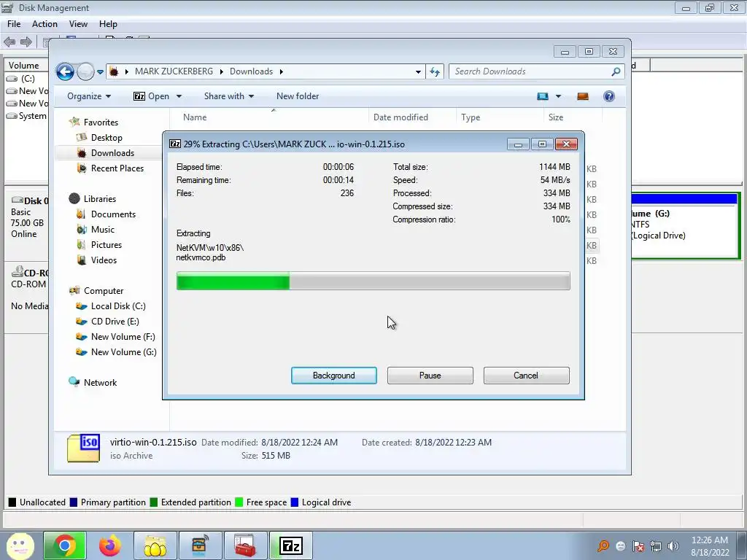Viewport: 747px width, 560px height.
Task: Open the red toolbox taskbar app
Action: (x=245, y=545)
